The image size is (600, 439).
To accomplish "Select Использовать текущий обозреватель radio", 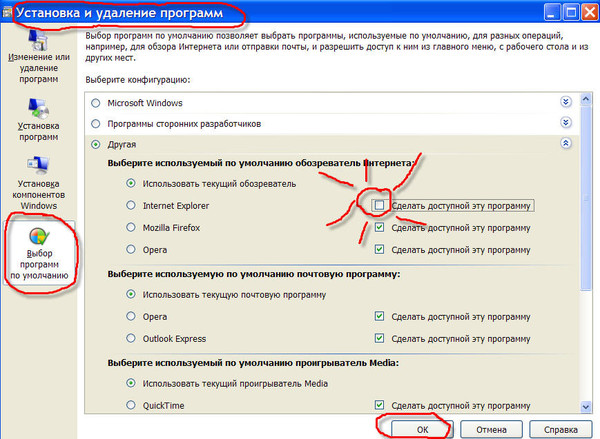I will point(131,183).
